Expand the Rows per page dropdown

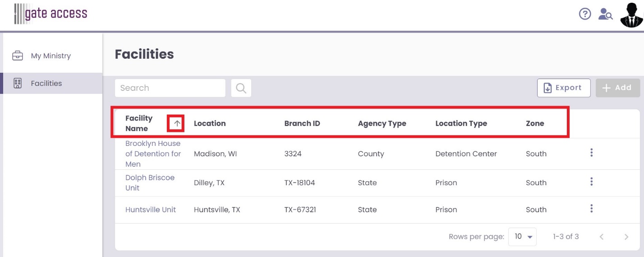point(522,237)
